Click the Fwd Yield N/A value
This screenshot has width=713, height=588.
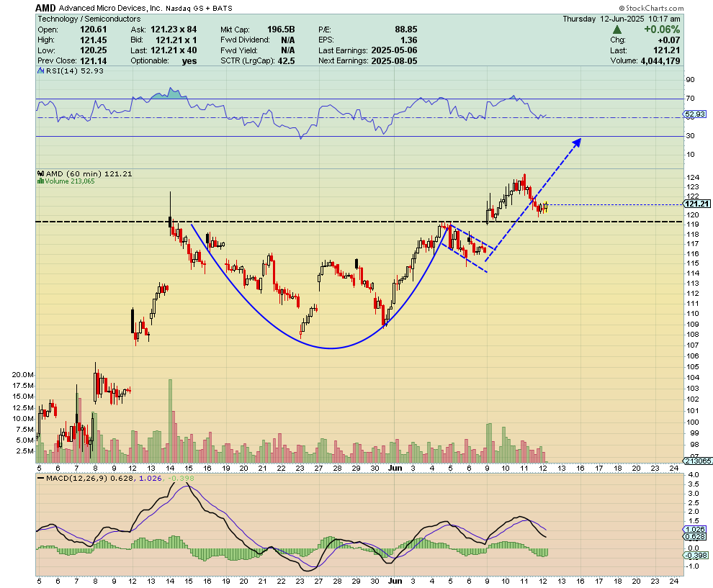coord(288,50)
